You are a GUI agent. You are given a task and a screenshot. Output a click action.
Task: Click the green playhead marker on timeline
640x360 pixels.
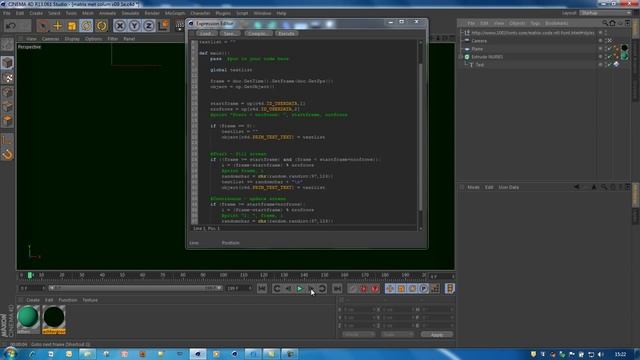point(30,276)
